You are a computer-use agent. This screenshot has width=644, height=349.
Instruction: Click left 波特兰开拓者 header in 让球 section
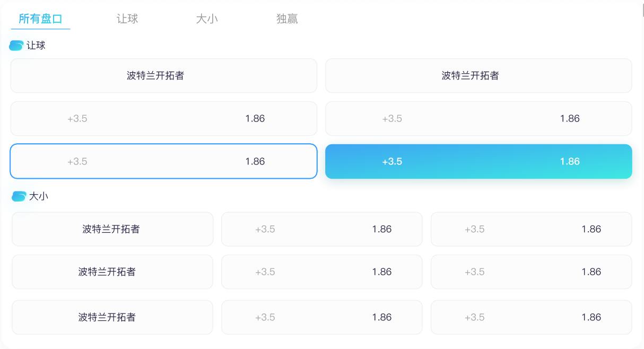click(x=163, y=75)
